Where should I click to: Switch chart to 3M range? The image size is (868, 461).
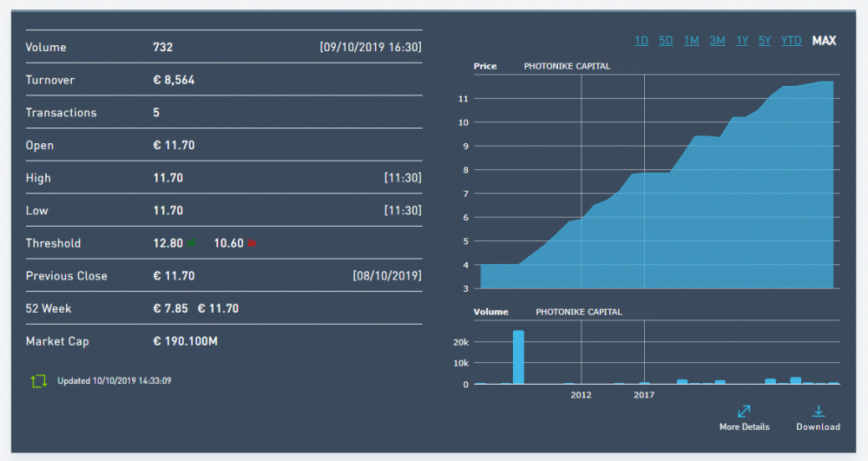coord(718,41)
